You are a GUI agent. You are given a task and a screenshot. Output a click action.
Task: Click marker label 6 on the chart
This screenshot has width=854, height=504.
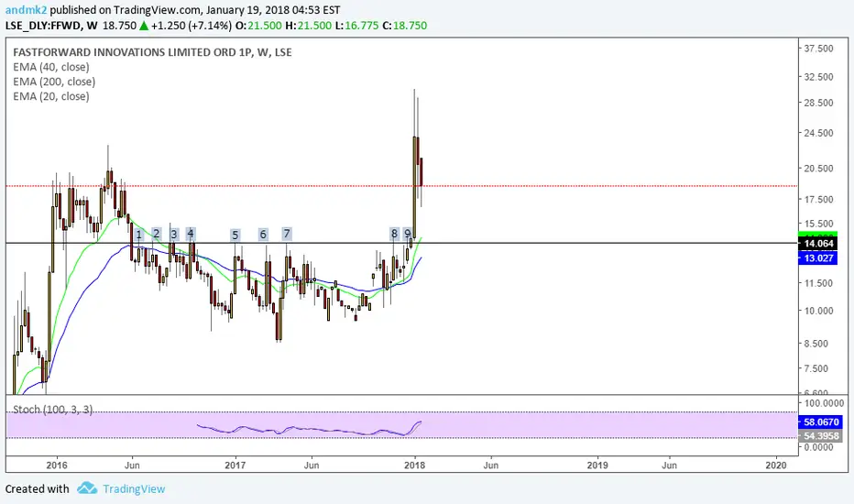[263, 235]
